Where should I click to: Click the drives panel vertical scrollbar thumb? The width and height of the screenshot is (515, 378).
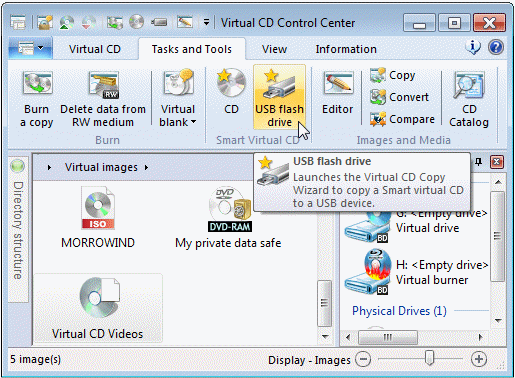(x=498, y=236)
